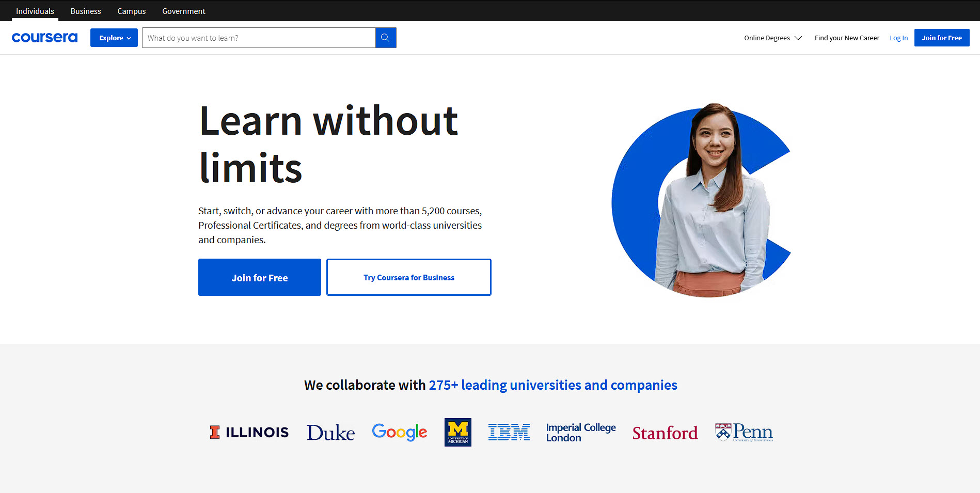Screen dimensions: 980x493
Task: Click the hero image of smiling woman
Action: pyautogui.click(x=701, y=200)
